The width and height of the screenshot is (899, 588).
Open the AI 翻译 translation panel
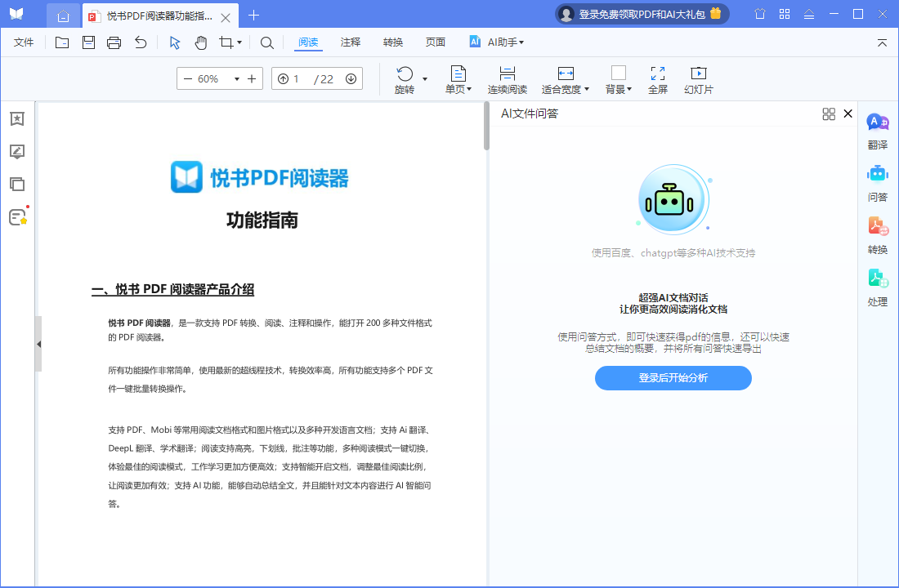coord(876,135)
